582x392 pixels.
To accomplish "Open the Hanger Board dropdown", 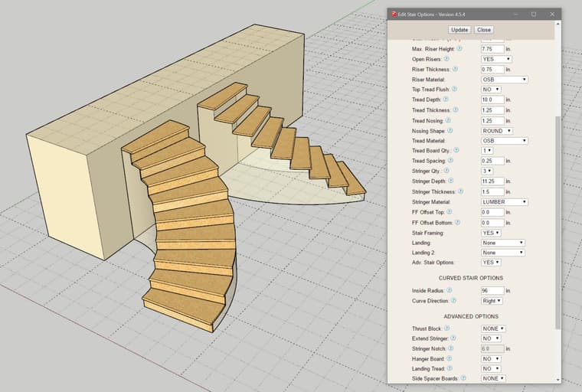I will [491, 359].
